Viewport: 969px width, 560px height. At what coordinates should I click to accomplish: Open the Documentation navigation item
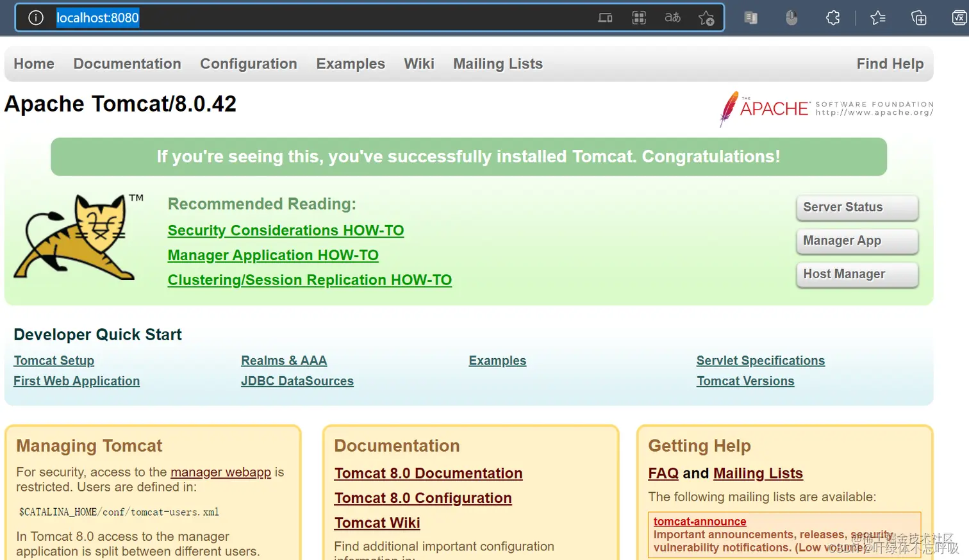pos(127,64)
